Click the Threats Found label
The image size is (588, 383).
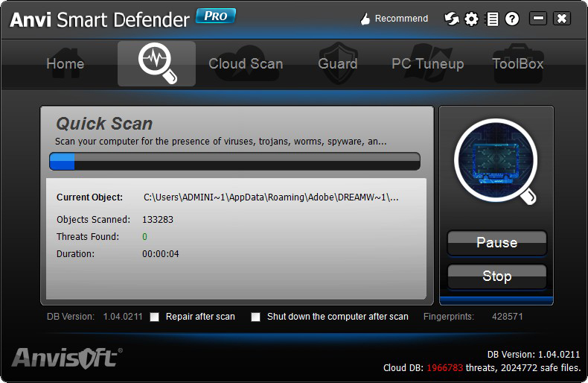(x=88, y=237)
